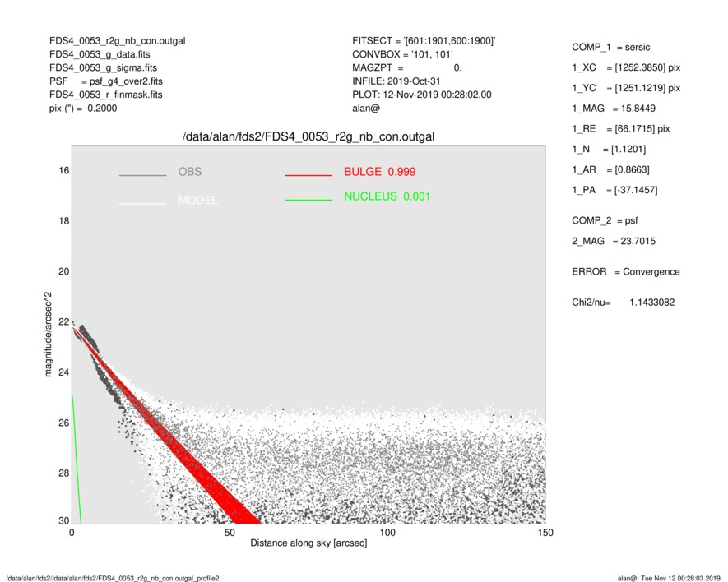The height and width of the screenshot is (582, 728).
Task: Select the FDS4_0053_g_data.fits line
Action: [100, 54]
